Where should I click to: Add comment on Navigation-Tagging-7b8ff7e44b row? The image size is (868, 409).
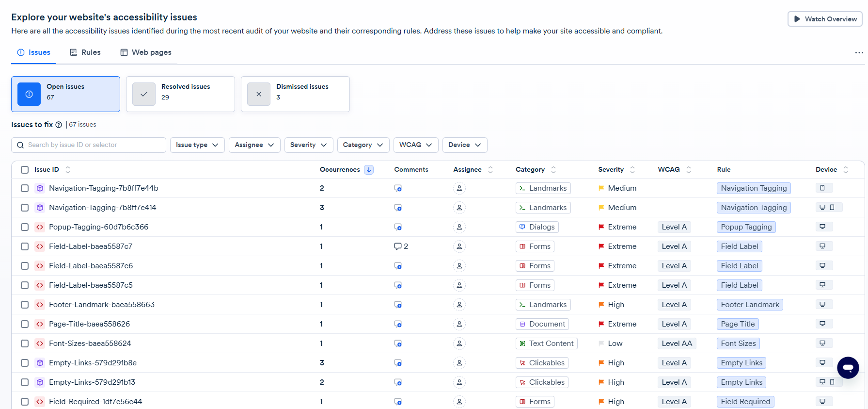pyautogui.click(x=398, y=188)
